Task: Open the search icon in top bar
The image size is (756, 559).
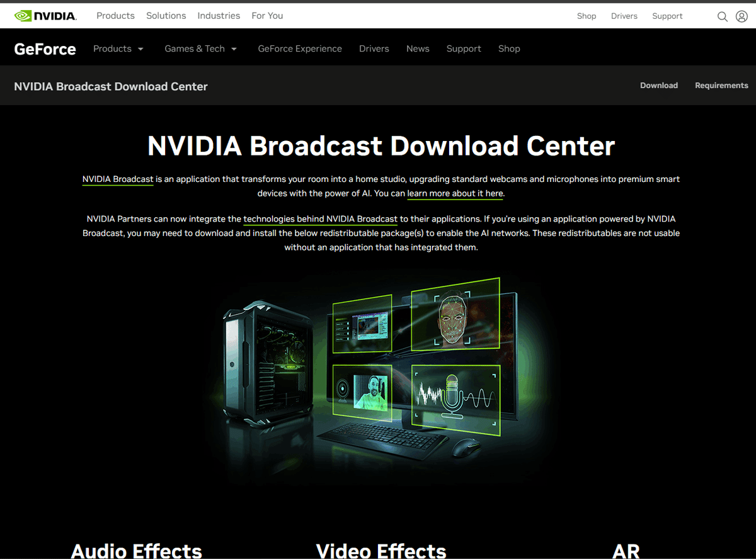Action: click(x=723, y=16)
